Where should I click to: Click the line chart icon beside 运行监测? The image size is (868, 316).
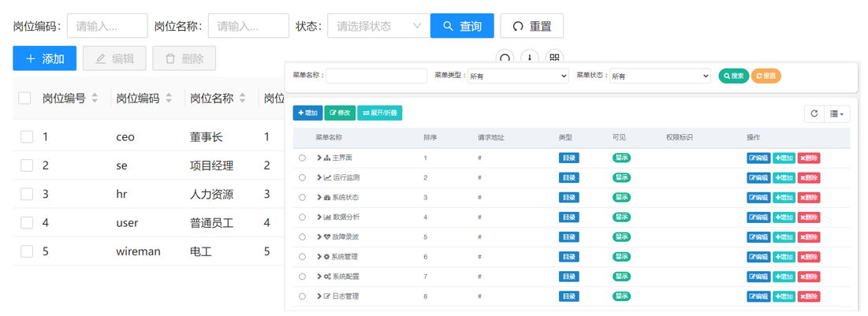pos(327,178)
